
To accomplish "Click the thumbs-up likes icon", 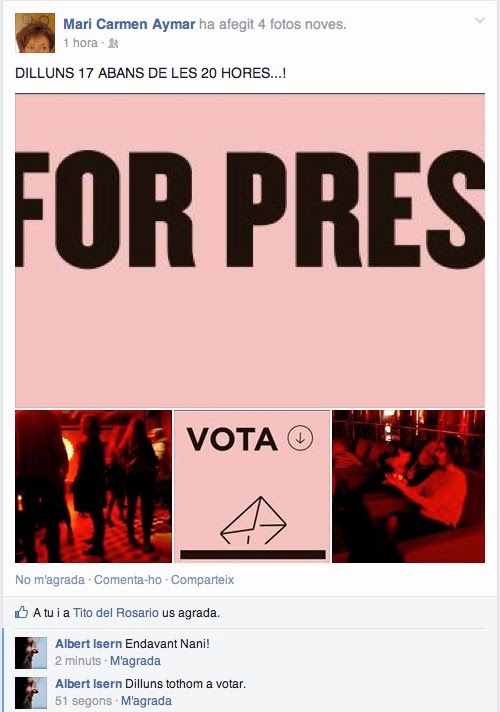I will pyautogui.click(x=21, y=612).
